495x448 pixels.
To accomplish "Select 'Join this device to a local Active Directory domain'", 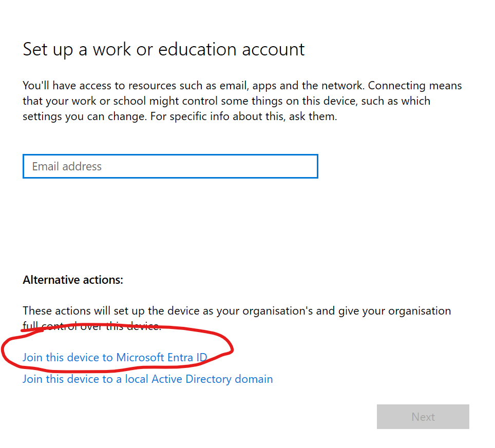I will [148, 379].
